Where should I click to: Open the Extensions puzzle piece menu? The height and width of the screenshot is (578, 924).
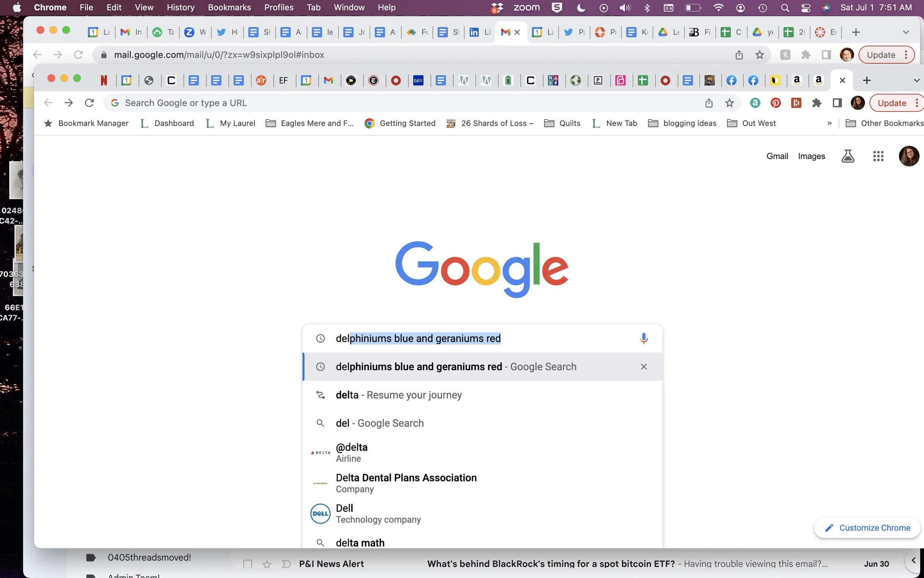click(x=816, y=103)
